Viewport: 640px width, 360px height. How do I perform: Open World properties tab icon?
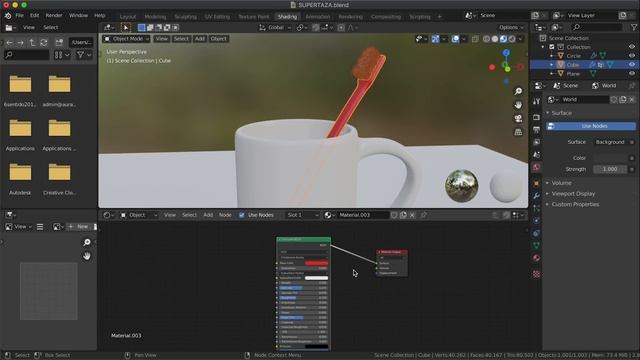pyautogui.click(x=536, y=167)
